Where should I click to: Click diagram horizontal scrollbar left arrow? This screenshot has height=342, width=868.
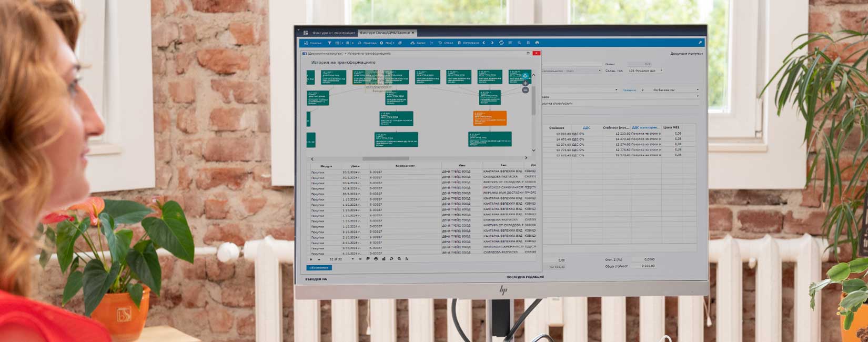coord(312,158)
